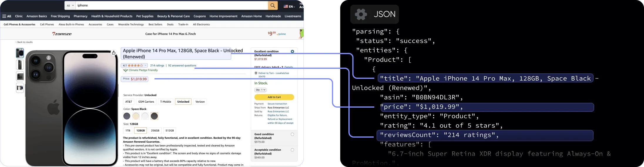Image resolution: width=644 pixels, height=167 pixels.
Task: Open All Electronics subnav item
Action: 201,24
